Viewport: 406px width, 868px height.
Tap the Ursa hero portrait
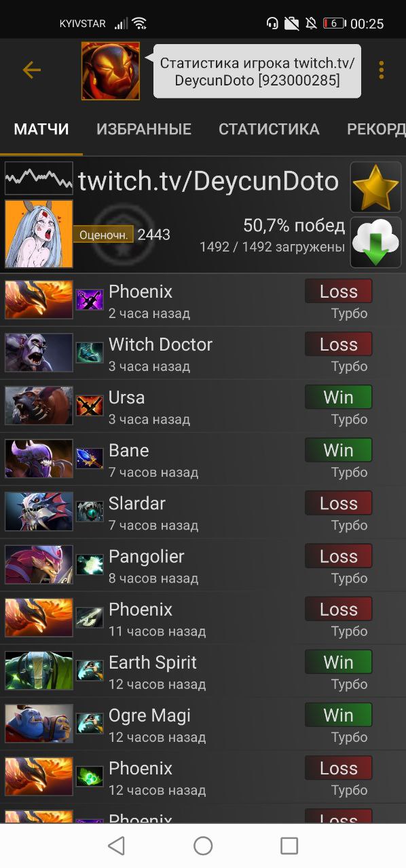tap(39, 406)
